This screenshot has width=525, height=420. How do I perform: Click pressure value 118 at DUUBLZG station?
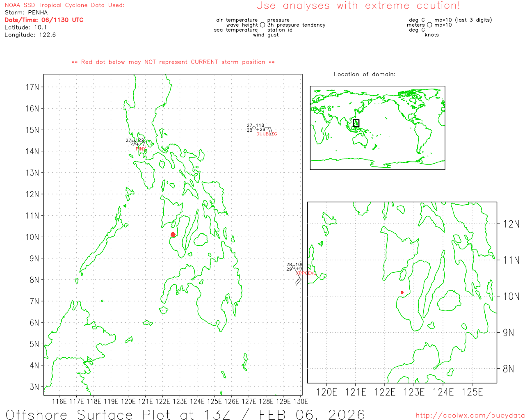tap(260, 126)
